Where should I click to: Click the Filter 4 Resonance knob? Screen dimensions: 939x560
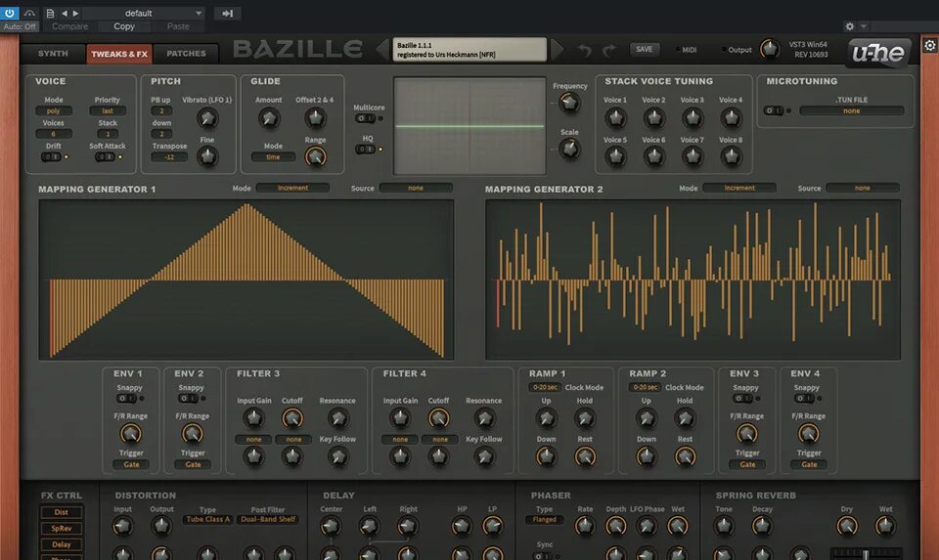click(484, 418)
